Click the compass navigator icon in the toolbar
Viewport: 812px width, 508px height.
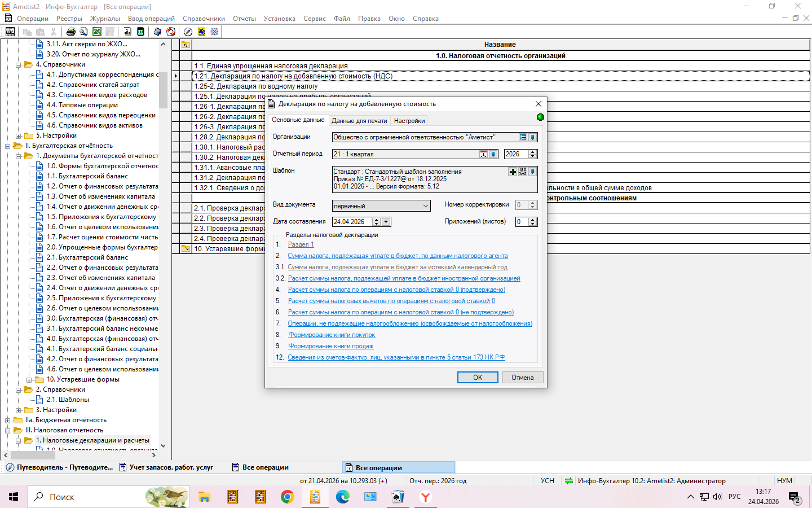[188, 32]
